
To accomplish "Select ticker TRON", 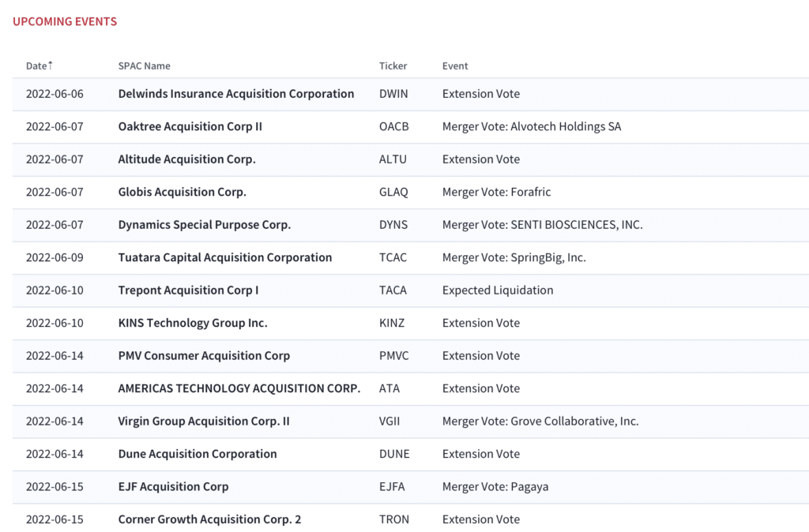I will (394, 519).
